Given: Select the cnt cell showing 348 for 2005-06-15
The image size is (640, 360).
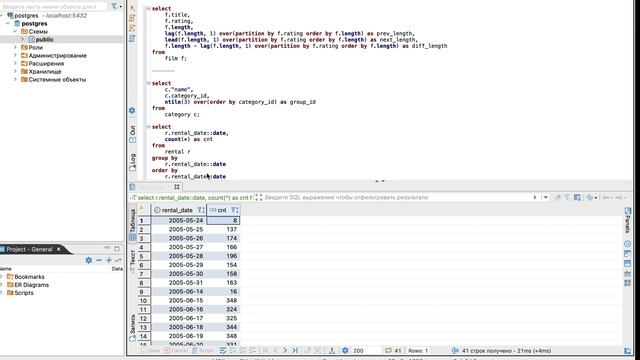Looking at the screenshot, I should tap(223, 300).
